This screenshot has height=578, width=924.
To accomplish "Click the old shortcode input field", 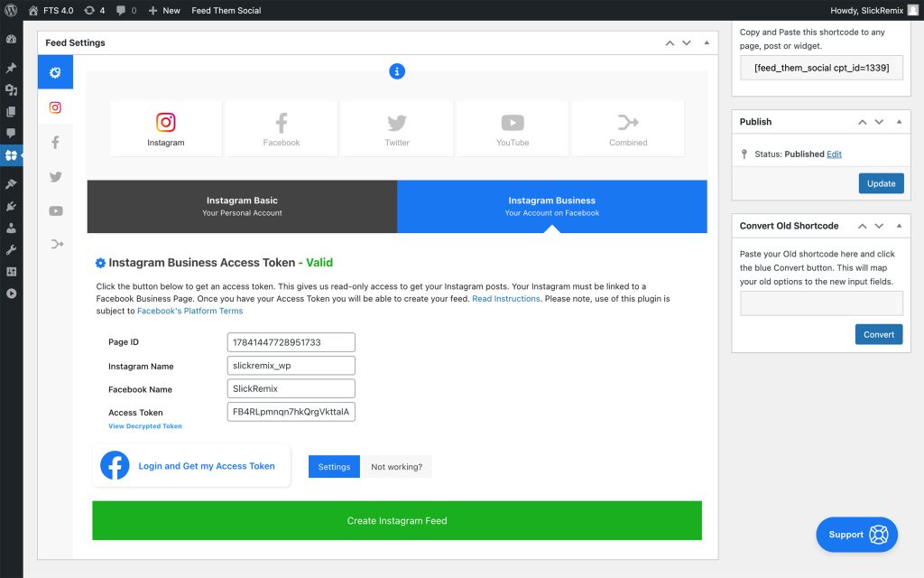I will [821, 303].
